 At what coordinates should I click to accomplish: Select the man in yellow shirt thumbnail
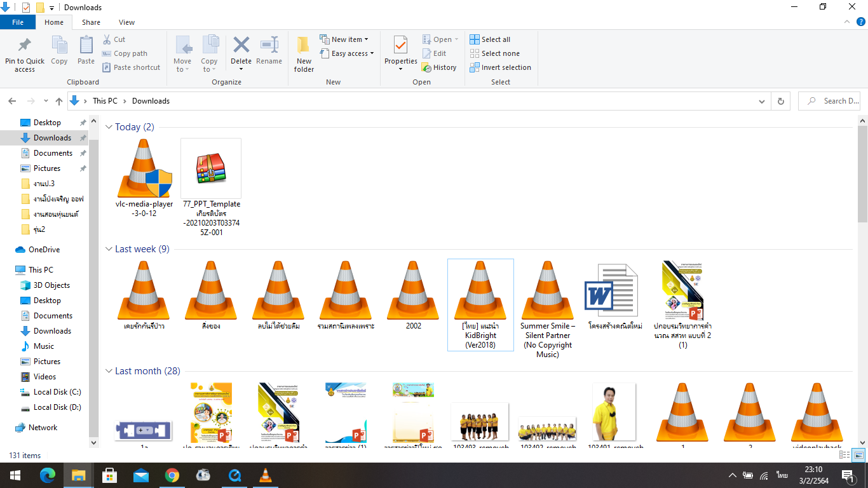(x=614, y=413)
